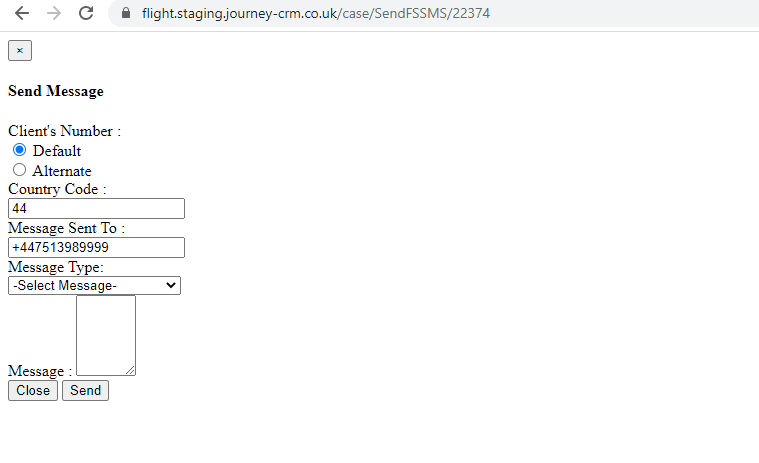The height and width of the screenshot is (463, 759).
Task: View site information via the padlock icon
Action: [x=125, y=14]
